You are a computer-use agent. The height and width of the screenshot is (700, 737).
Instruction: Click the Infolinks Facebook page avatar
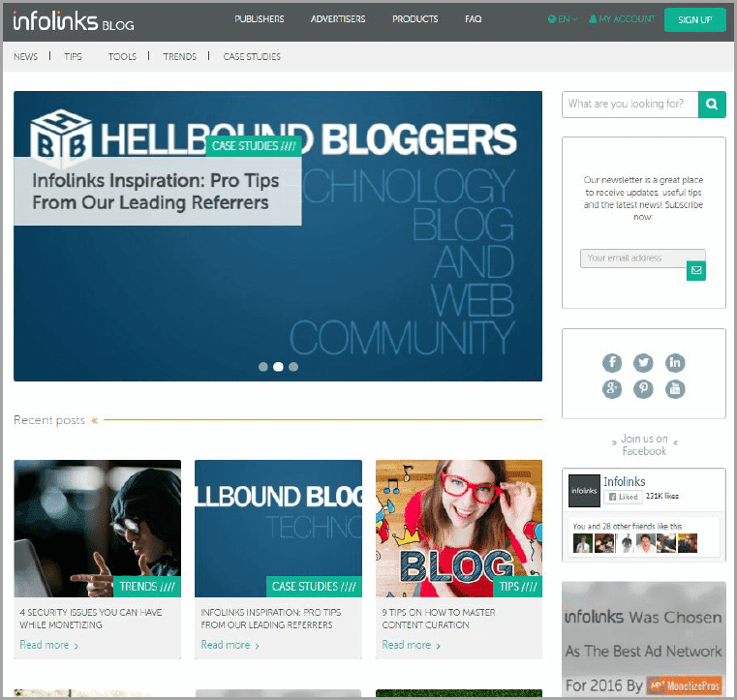pos(584,491)
